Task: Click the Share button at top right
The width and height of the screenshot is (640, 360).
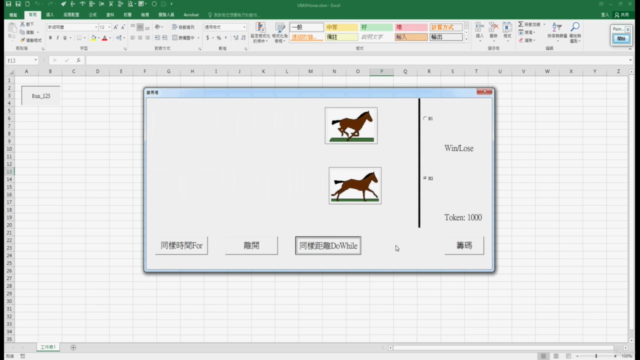Action: coord(622,15)
